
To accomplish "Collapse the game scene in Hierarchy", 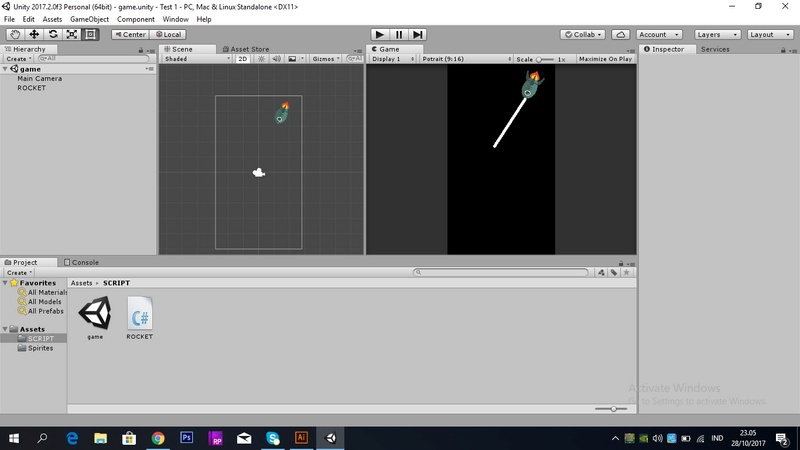I will point(5,69).
